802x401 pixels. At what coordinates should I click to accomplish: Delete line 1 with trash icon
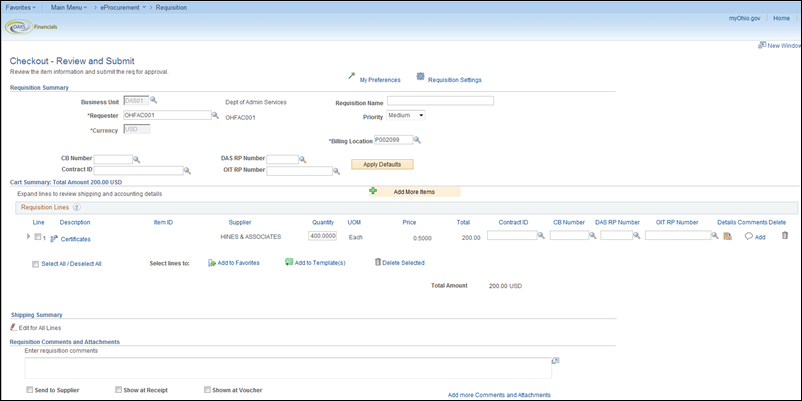pyautogui.click(x=785, y=235)
